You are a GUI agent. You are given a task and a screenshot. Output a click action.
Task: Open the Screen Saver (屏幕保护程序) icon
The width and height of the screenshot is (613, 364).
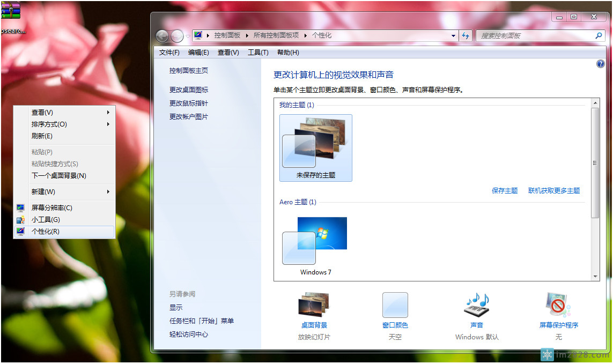558,306
